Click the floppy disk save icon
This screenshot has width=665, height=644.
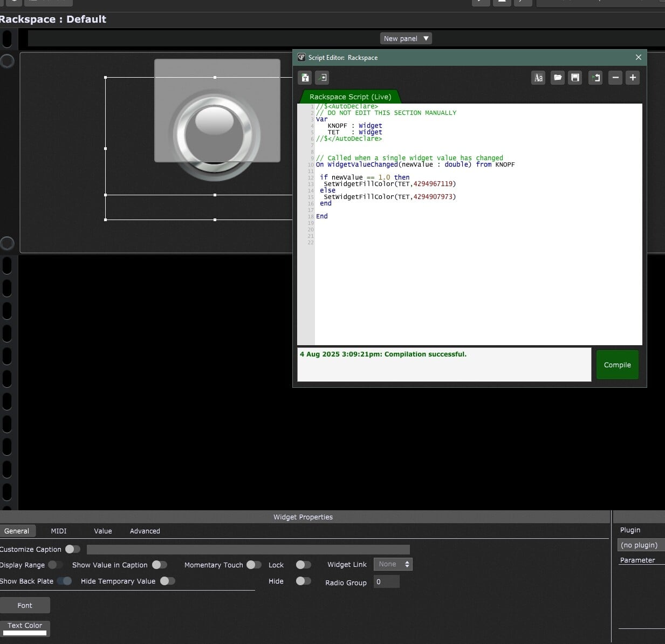coord(575,78)
